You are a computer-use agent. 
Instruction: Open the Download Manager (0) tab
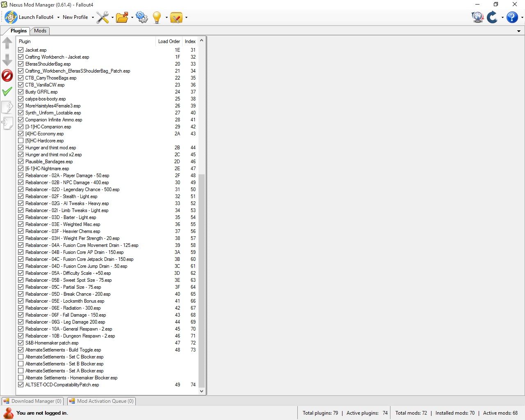pyautogui.click(x=32, y=401)
